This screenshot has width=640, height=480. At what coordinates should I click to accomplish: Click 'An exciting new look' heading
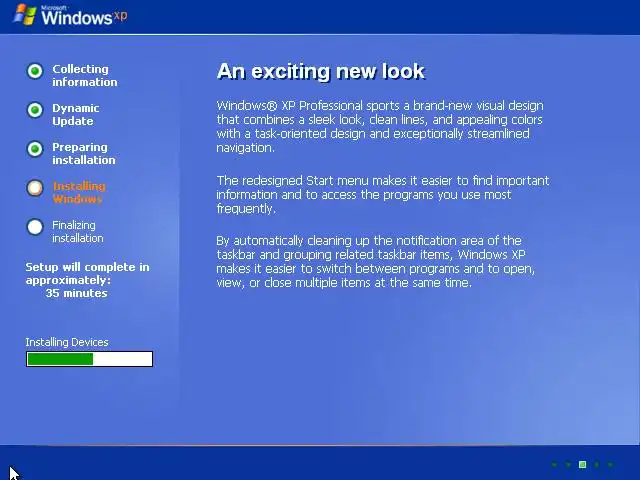[x=321, y=71]
